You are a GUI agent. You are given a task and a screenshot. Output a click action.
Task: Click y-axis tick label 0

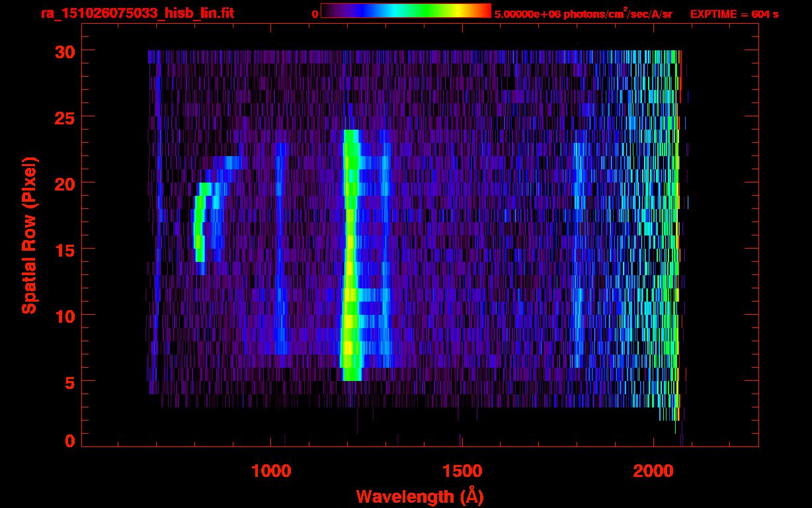point(69,441)
